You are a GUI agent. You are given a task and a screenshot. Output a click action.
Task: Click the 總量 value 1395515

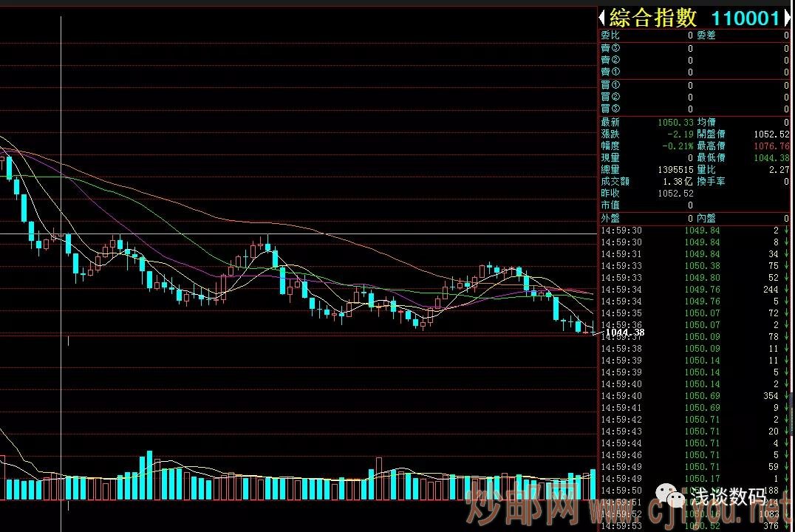click(675, 170)
